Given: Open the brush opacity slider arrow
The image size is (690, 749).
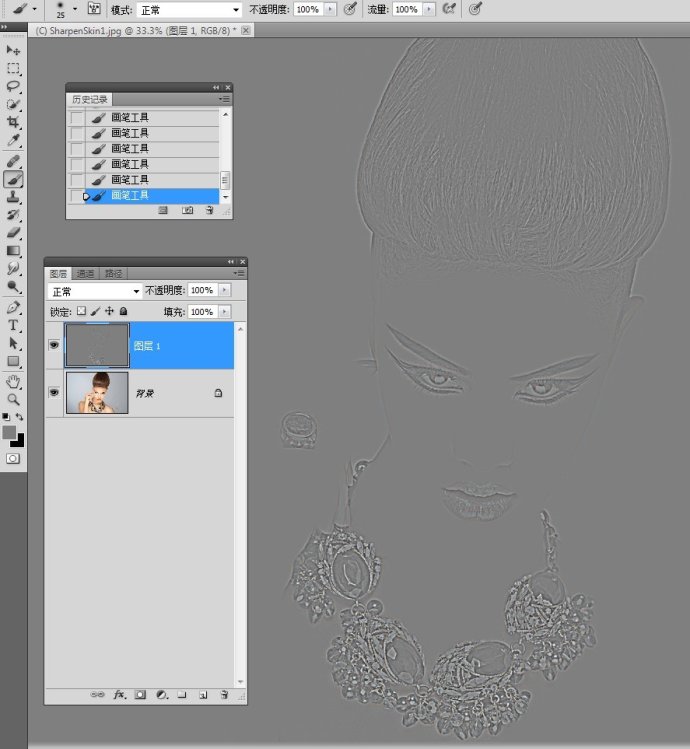Looking at the screenshot, I should point(330,9).
